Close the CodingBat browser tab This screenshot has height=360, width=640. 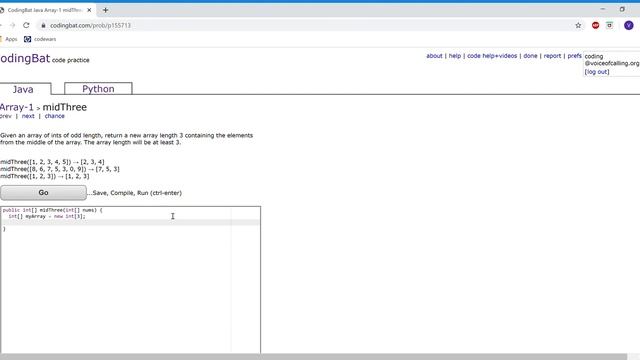pos(89,10)
